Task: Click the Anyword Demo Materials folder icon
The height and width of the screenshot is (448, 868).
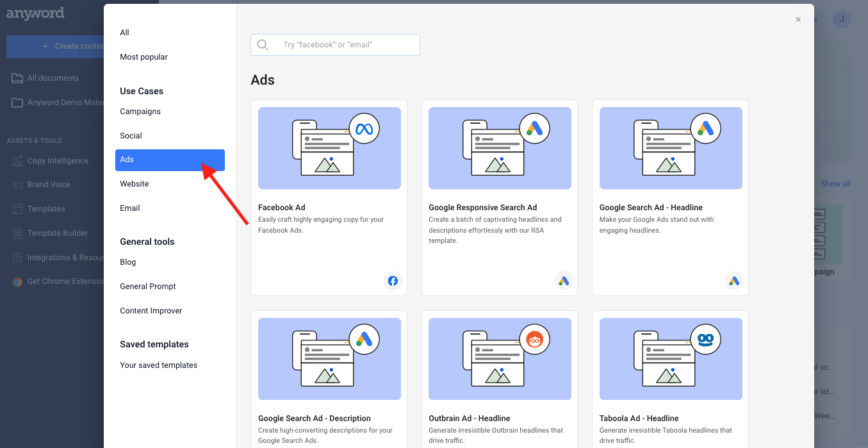Action: tap(17, 103)
